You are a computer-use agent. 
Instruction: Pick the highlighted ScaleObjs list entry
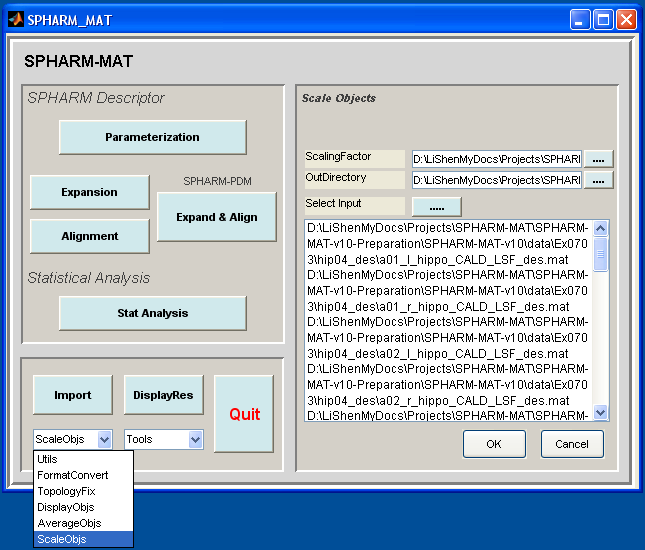84,539
